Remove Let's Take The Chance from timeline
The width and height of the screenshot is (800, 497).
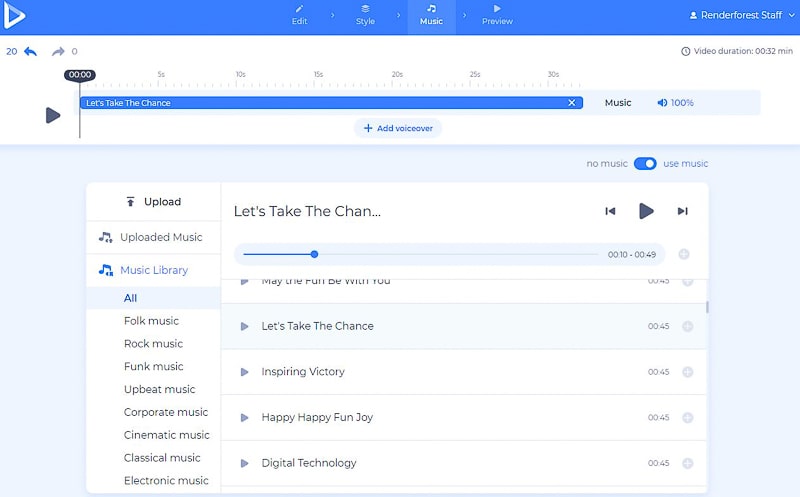tap(572, 103)
